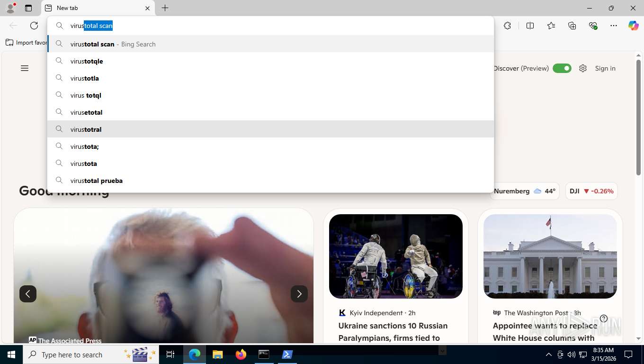Select 'virustotal scan - Bing Search' suggestion
The width and height of the screenshot is (644, 364).
click(x=270, y=44)
